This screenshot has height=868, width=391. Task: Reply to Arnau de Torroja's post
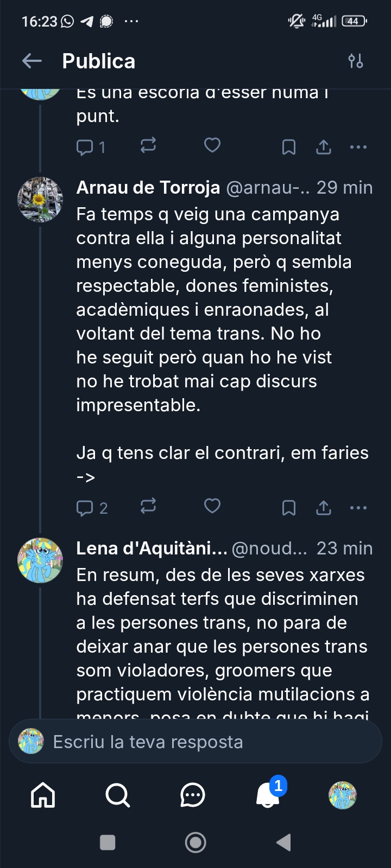(x=85, y=508)
